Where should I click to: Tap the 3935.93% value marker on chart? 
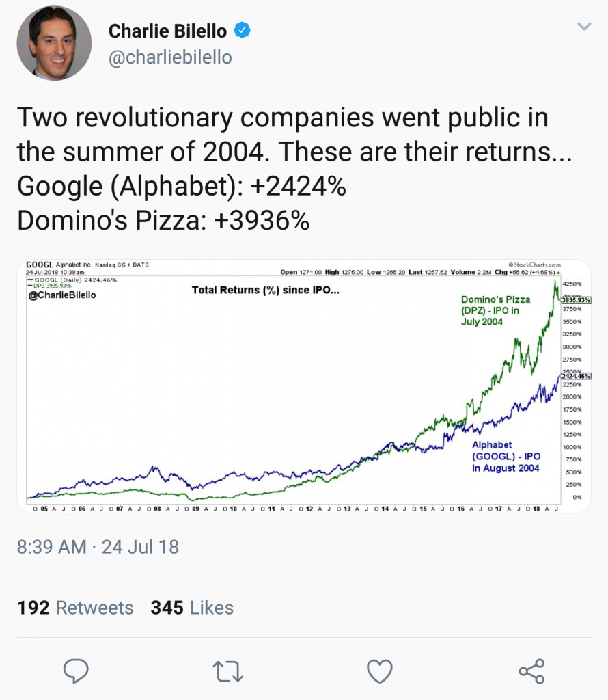576,300
